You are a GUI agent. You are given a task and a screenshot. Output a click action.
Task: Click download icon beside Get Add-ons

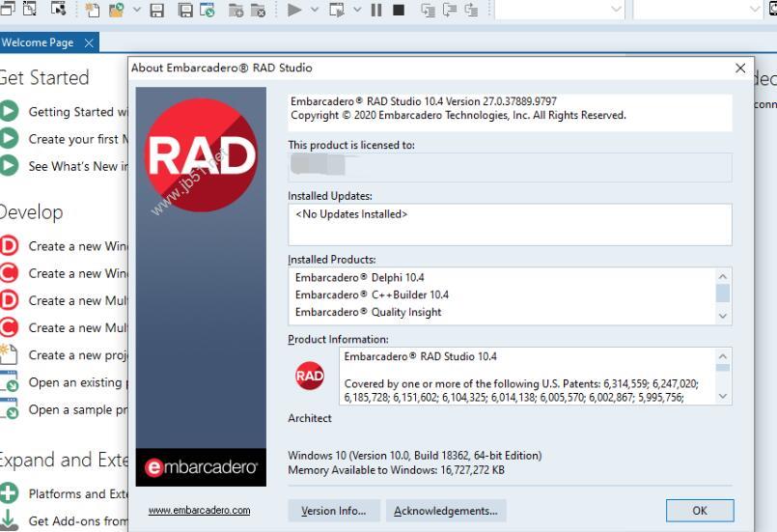pos(9,520)
